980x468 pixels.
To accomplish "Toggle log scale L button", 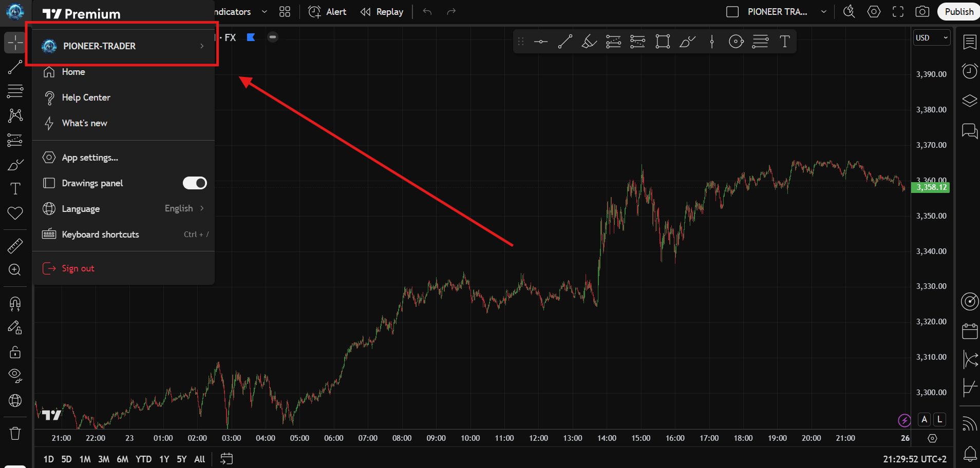I will pyautogui.click(x=939, y=419).
